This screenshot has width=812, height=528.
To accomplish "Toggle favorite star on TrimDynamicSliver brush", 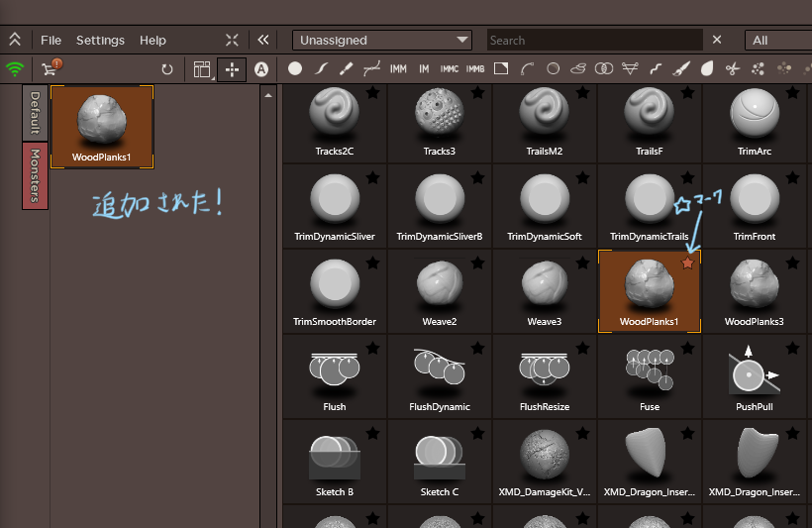I will click(x=373, y=177).
